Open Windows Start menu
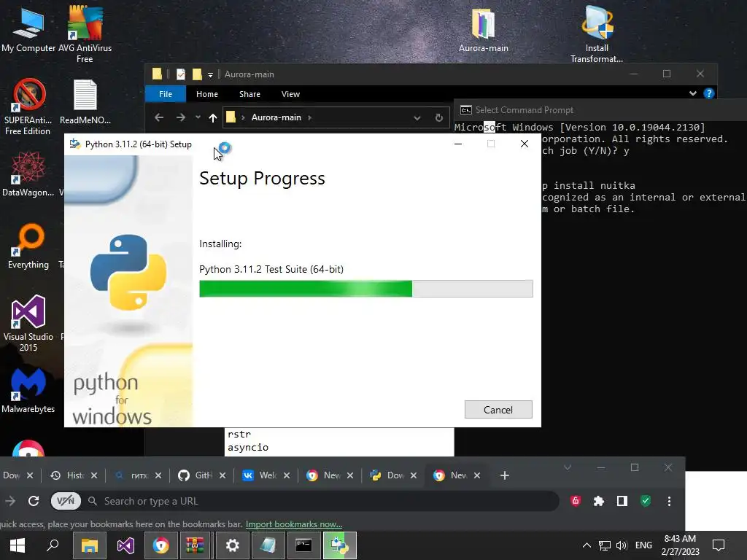Viewport: 747px width, 560px height. (18, 545)
